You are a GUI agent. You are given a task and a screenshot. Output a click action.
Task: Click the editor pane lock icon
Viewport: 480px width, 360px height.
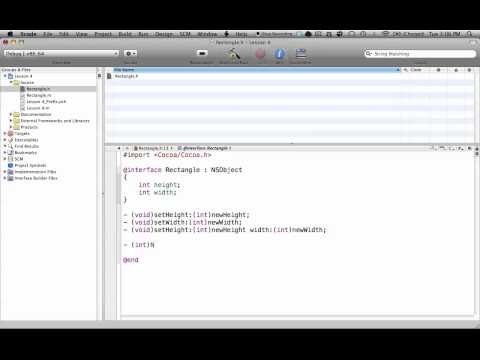point(469,148)
